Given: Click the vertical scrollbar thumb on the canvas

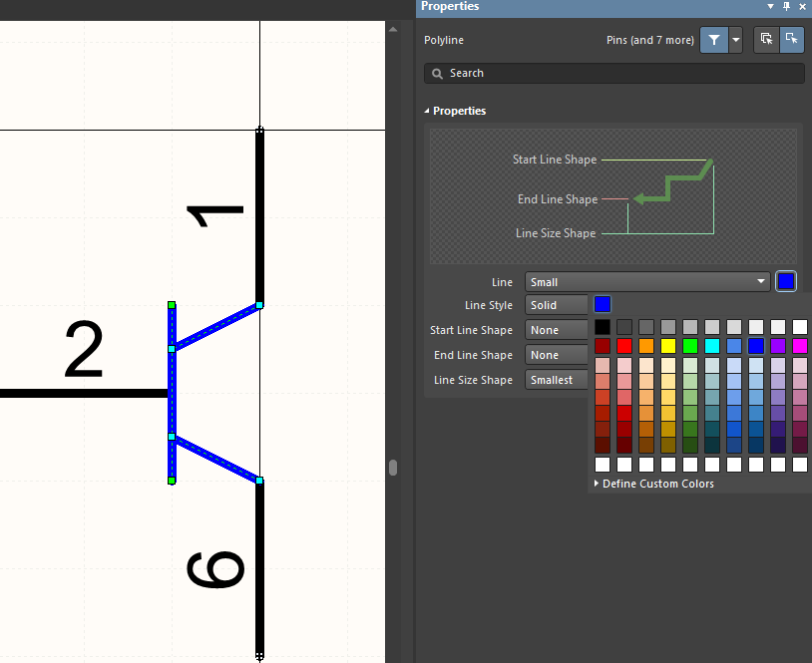Looking at the screenshot, I should pyautogui.click(x=392, y=467).
